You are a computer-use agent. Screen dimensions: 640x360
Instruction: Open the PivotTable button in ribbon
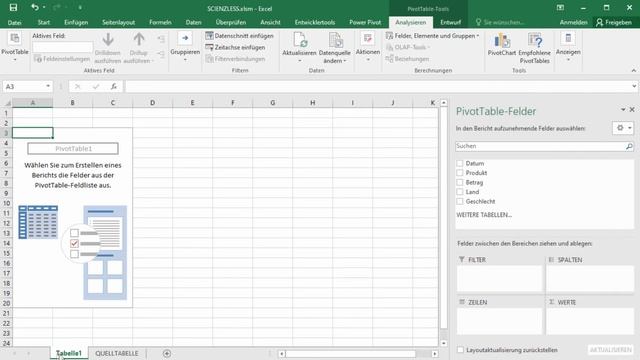[15, 47]
